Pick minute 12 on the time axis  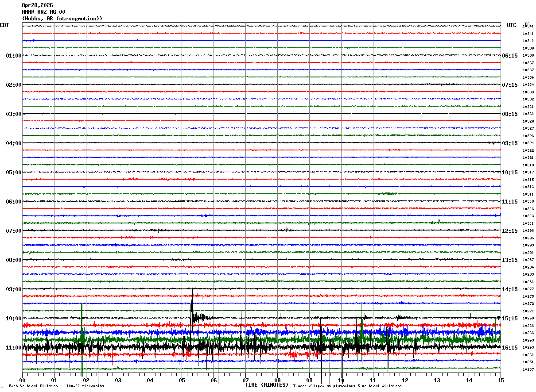tap(405, 380)
